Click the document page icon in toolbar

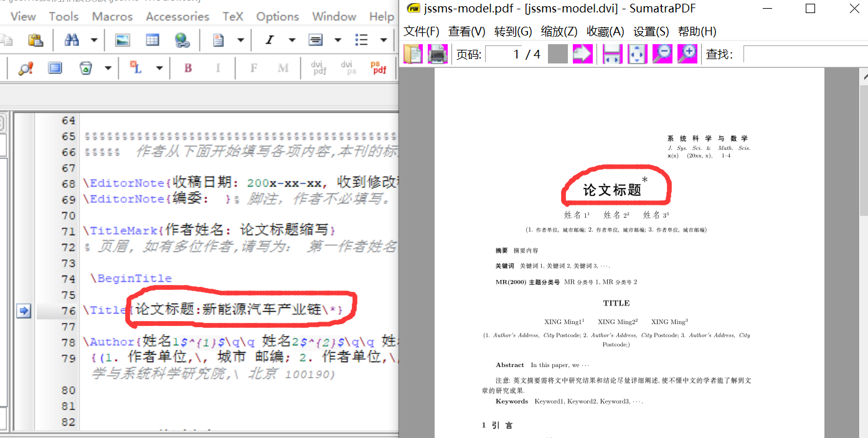219,40
